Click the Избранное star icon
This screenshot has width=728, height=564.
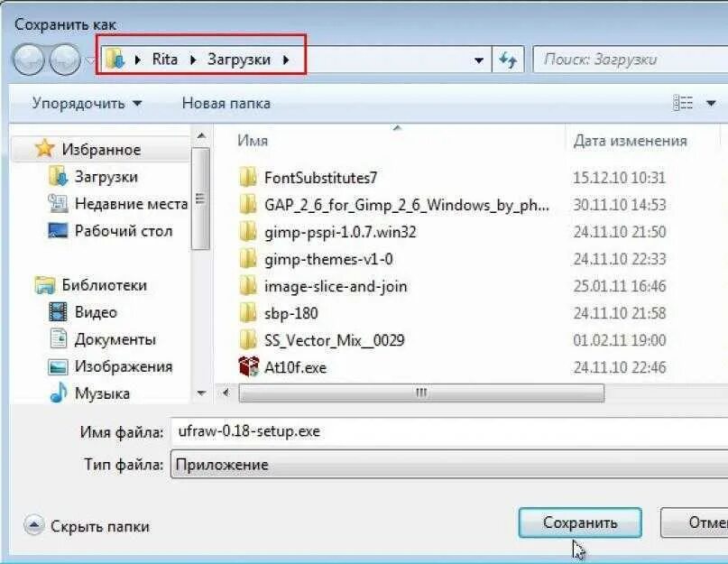[x=44, y=149]
